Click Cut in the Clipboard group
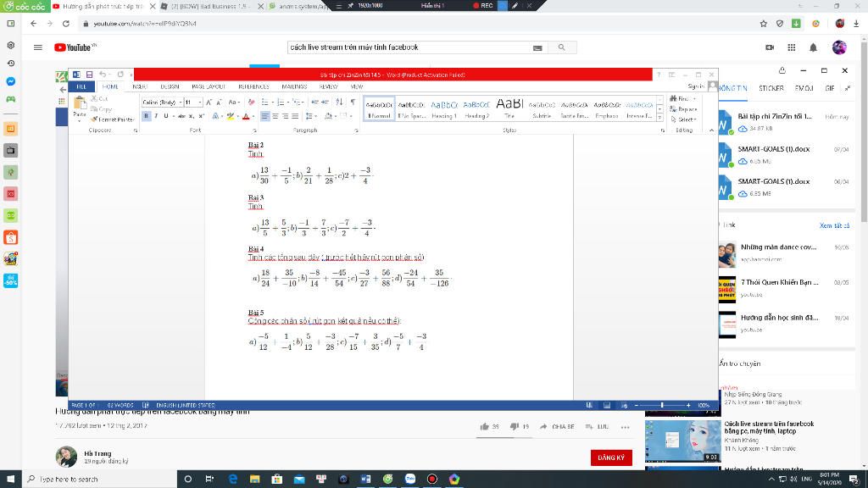This screenshot has width=868, height=488. coord(100,98)
